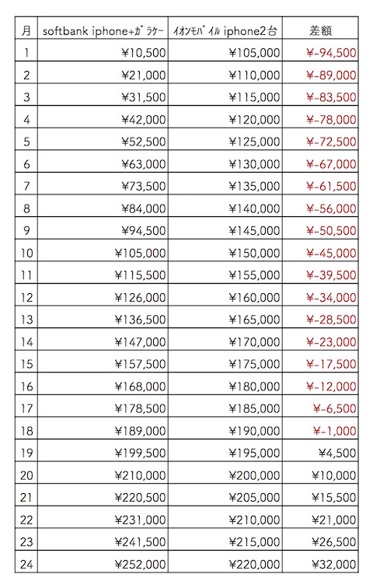This screenshot has width=373, height=588.
Task: Click the ¥105,000 cell in row 1
Action: pyautogui.click(x=225, y=51)
